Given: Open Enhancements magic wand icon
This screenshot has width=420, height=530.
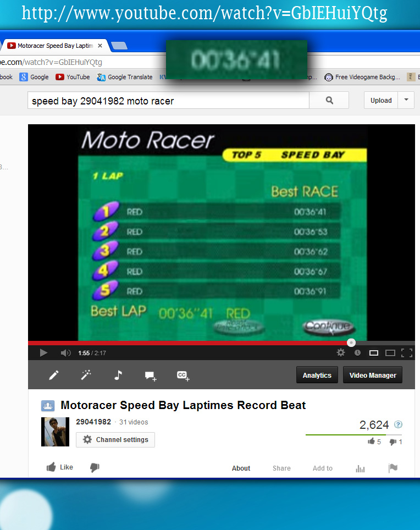Looking at the screenshot, I should pos(86,375).
